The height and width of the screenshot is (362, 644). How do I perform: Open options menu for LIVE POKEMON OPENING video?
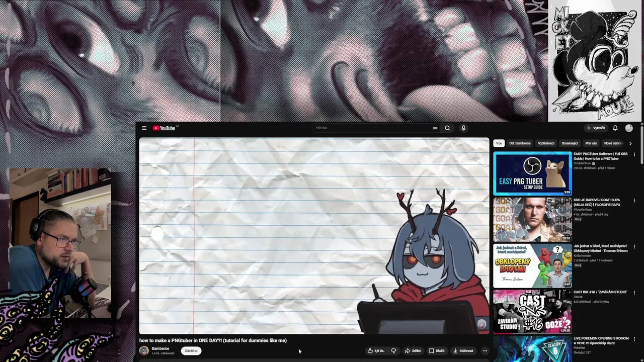coord(634,339)
